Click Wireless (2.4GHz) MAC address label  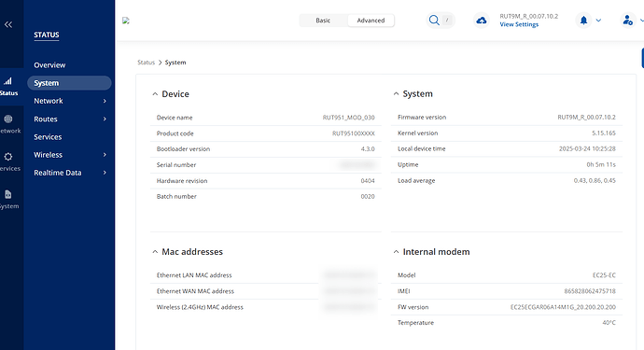[200, 307]
